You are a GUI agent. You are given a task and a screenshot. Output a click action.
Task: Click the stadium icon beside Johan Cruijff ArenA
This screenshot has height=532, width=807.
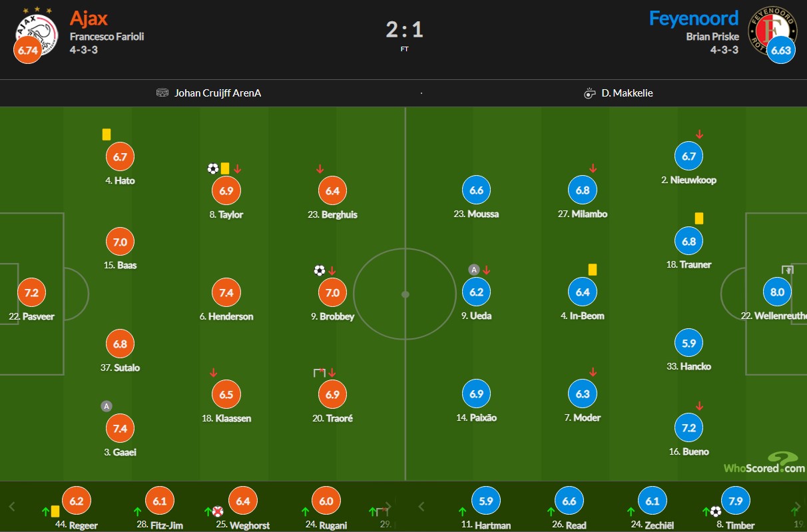point(162,93)
